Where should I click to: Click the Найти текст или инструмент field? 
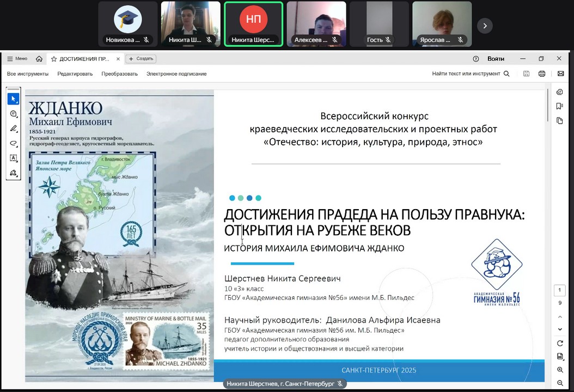[466, 73]
